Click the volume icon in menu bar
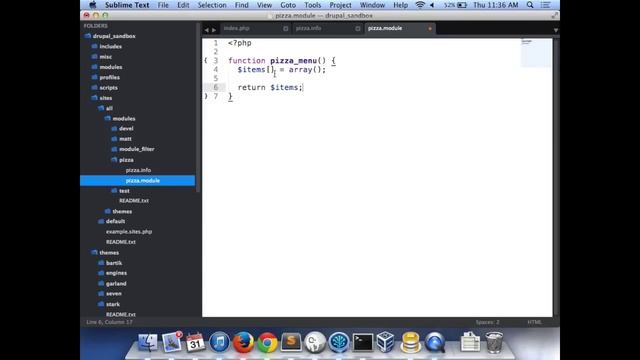Image resolution: width=640 pixels, height=360 pixels. pos(432,5)
